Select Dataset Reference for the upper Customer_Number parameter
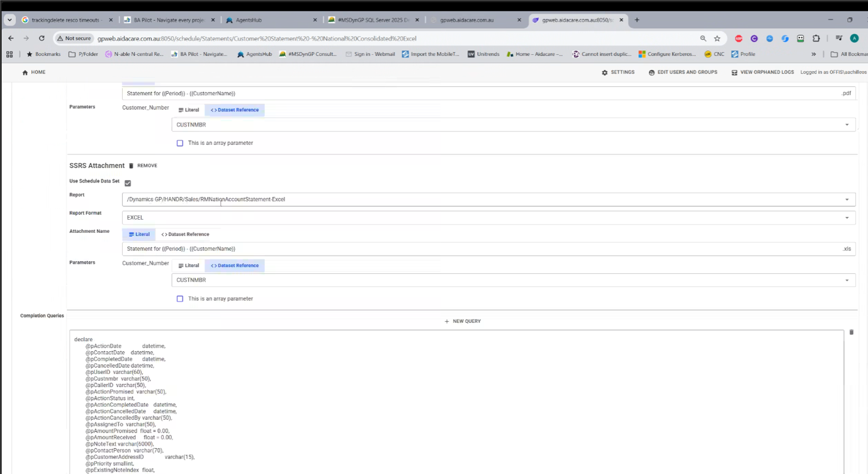This screenshot has height=474, width=868. coord(235,110)
